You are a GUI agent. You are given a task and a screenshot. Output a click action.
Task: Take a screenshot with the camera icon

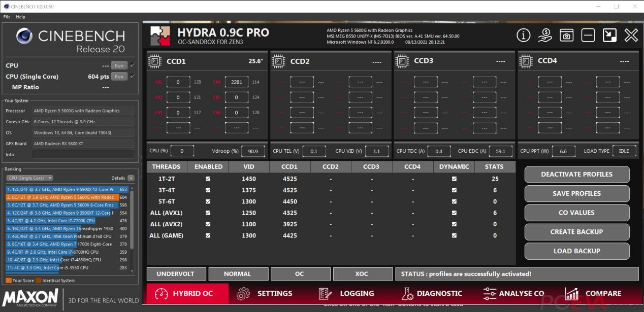click(x=566, y=36)
